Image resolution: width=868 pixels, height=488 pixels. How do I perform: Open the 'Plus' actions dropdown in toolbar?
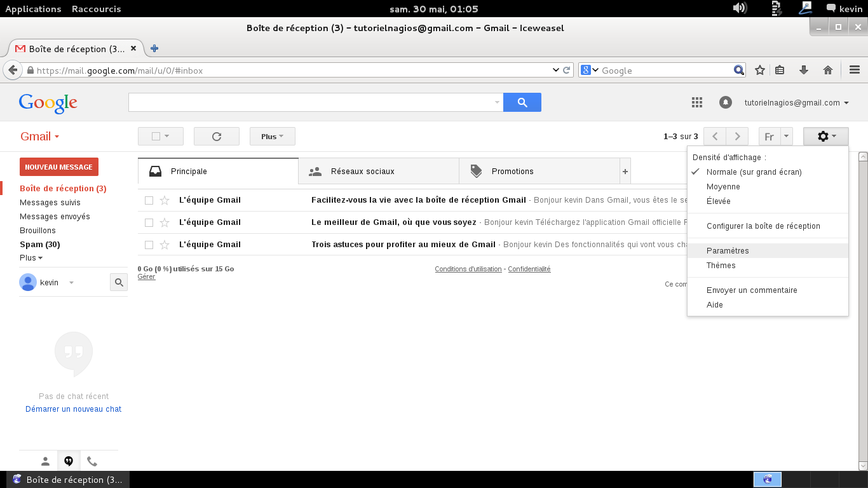[x=272, y=136]
